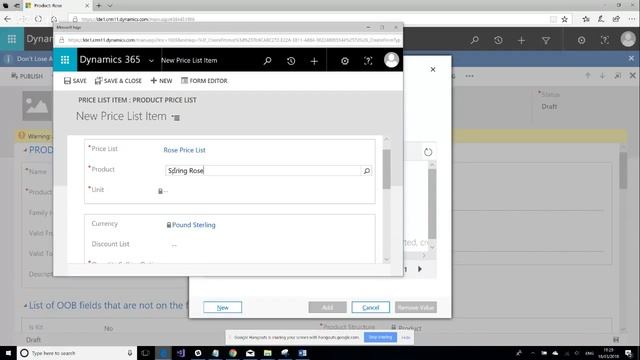Click the lookup dialog list vertical scrollbar
Image resolution: width=640 pixels, height=360 pixels.
click(432, 204)
